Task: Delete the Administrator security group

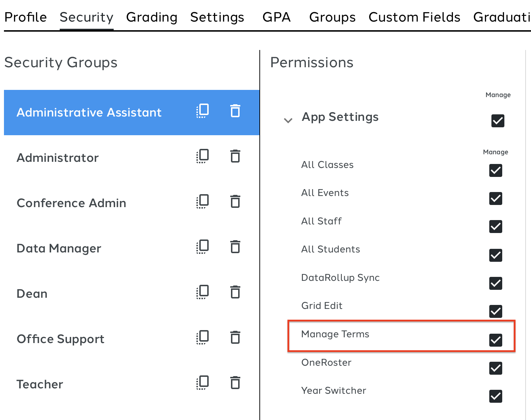Action: coord(235,156)
